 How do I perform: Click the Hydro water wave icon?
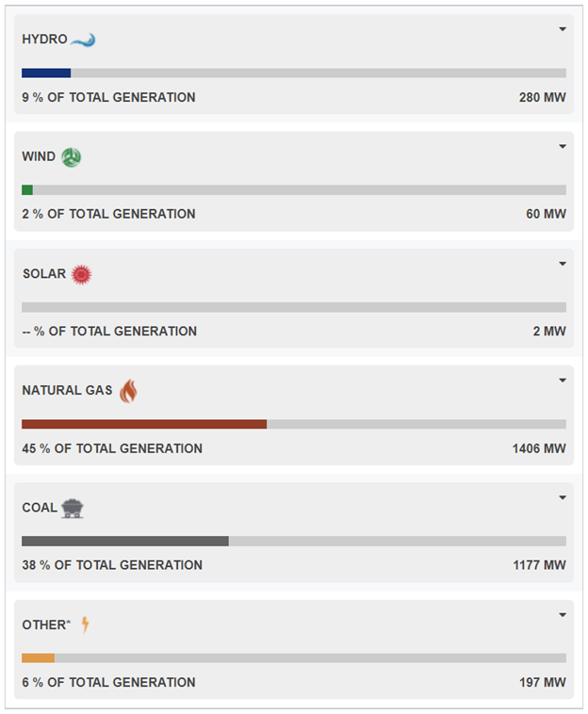84,40
